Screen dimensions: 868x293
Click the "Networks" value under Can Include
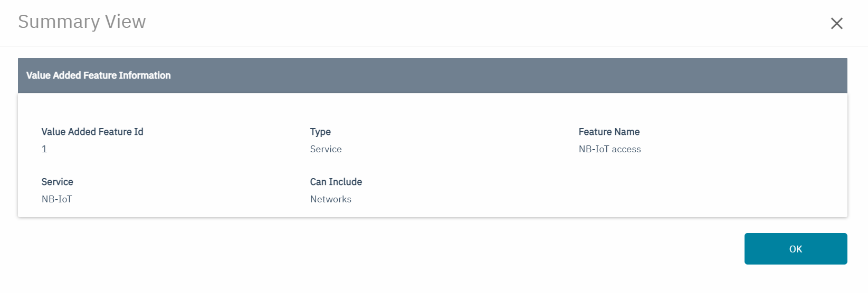coord(330,199)
